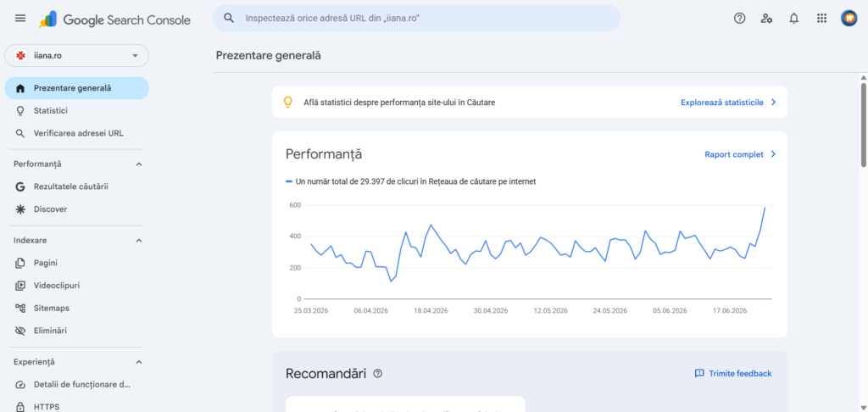This screenshot has width=868, height=412.
Task: Collapse the Performanță sidebar section
Action: coord(139,164)
